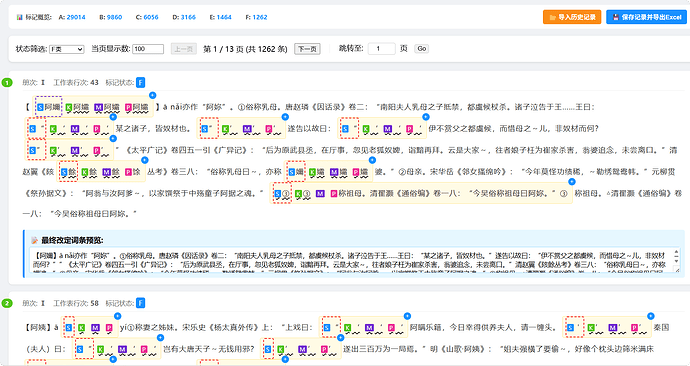The image size is (690, 366).
Task: Click the disabled 上一页 button
Action: (184, 49)
